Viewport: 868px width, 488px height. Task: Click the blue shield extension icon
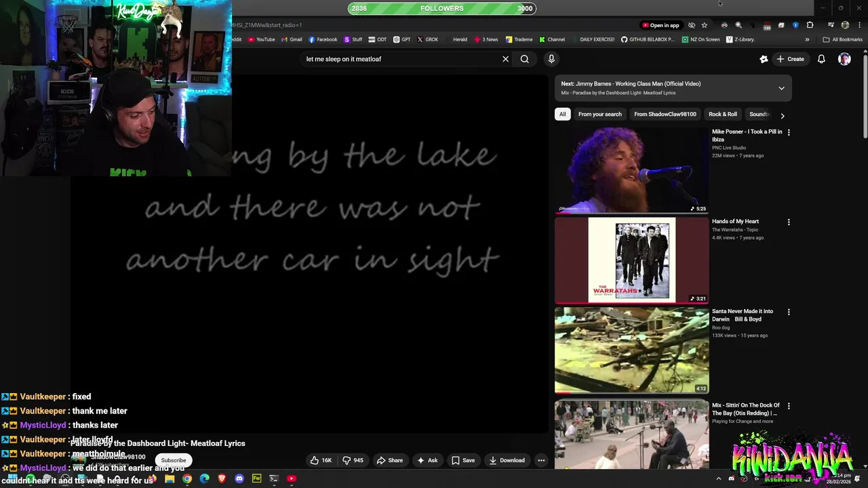tap(795, 25)
